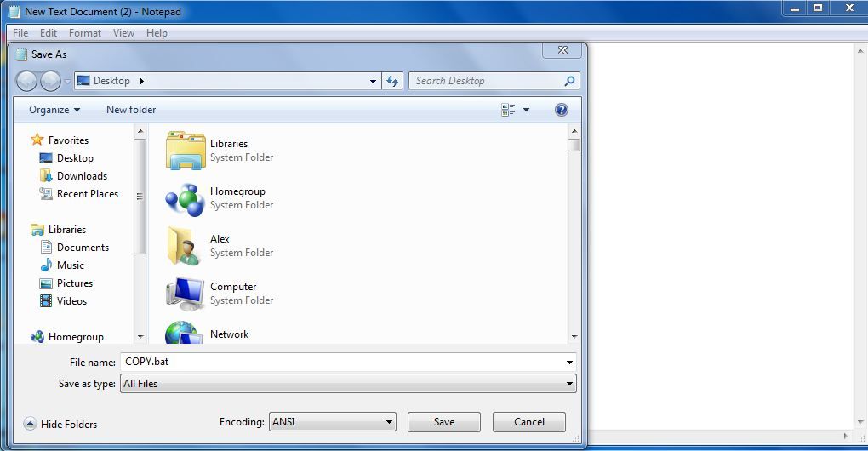Open the Notepad Edit menu
Screen dimensions: 868x451
click(x=49, y=33)
